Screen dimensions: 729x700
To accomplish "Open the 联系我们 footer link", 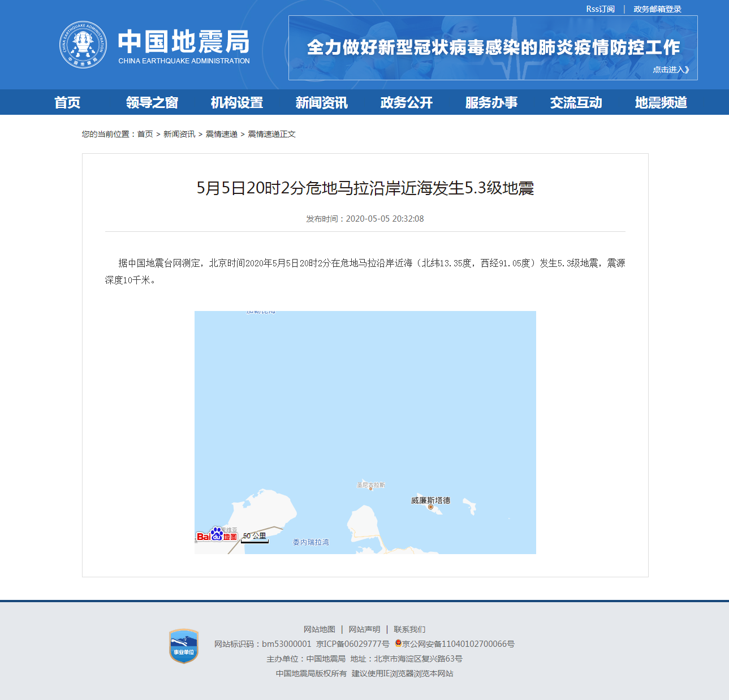I will (409, 629).
